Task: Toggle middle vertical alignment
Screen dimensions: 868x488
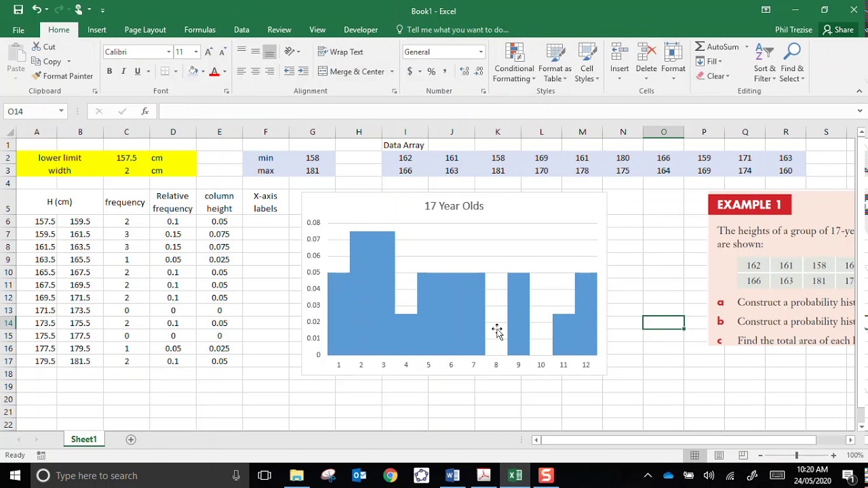Action: pos(256,52)
